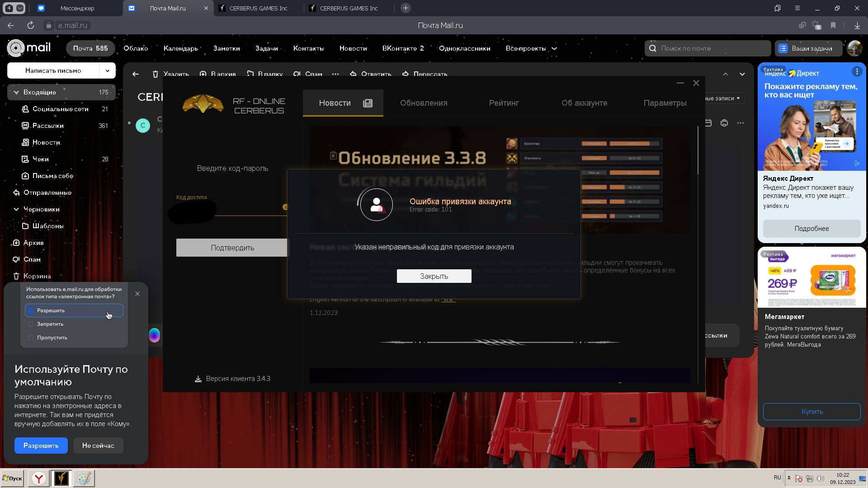Click the Удалить trash icon in toolbar
Image resolution: width=868 pixels, height=488 pixels.
click(156, 74)
